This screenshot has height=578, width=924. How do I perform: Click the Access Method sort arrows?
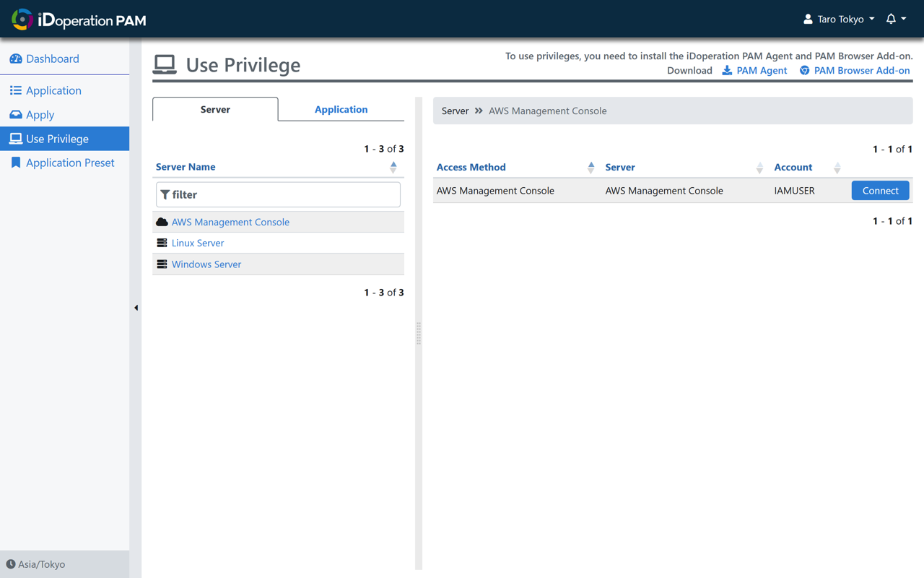[591, 168]
